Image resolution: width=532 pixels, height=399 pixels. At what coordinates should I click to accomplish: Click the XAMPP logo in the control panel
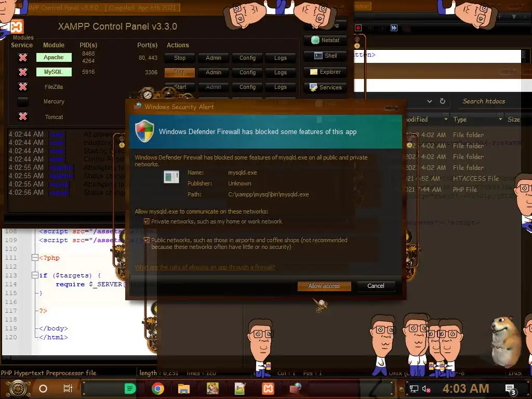tap(16, 27)
